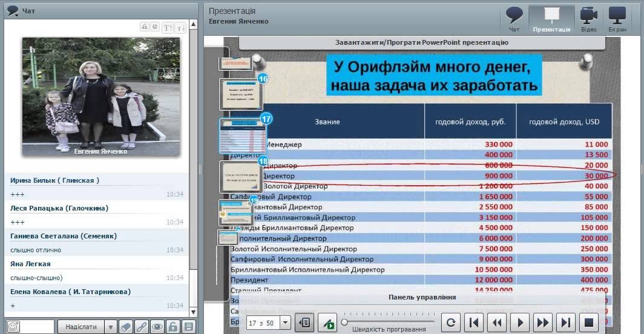Click chat name Яна Легкая

(x=30, y=264)
